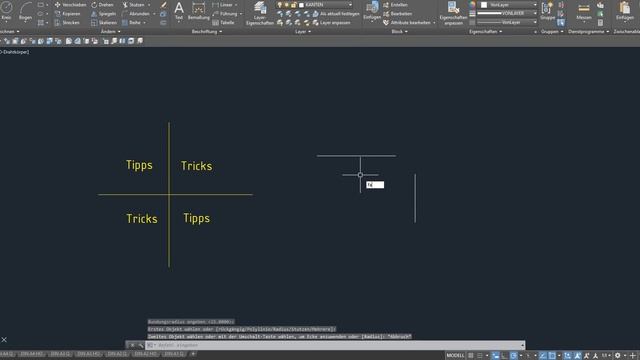640x360 pixels.
Task: Expand the Beschriftung panel
Action: click(207, 31)
